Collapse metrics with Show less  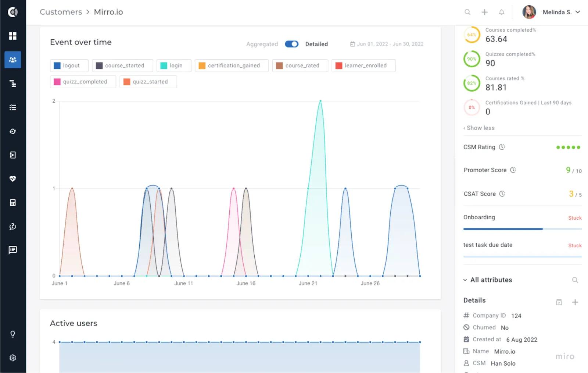(479, 128)
